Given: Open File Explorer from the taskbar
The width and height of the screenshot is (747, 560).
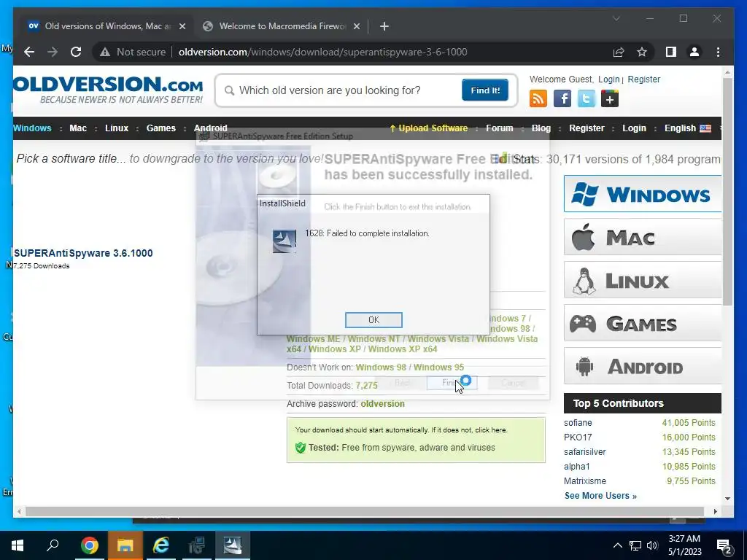Looking at the screenshot, I should (x=125, y=545).
